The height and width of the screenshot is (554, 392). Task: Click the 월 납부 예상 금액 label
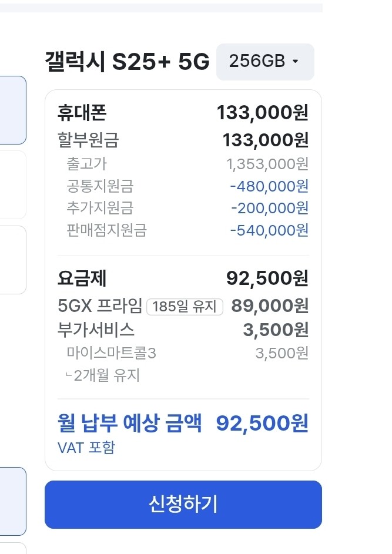129,422
